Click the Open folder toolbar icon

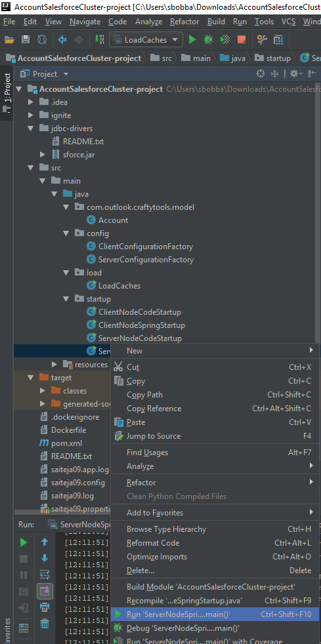9,40
